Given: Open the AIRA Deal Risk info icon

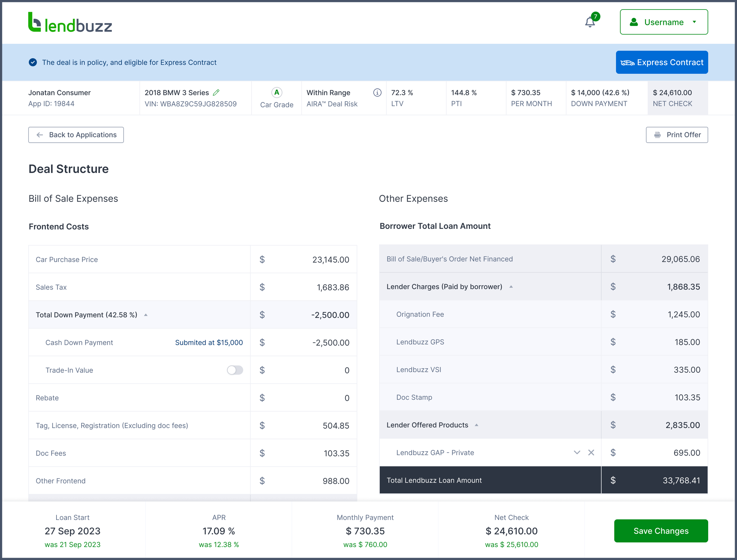Looking at the screenshot, I should pos(377,92).
